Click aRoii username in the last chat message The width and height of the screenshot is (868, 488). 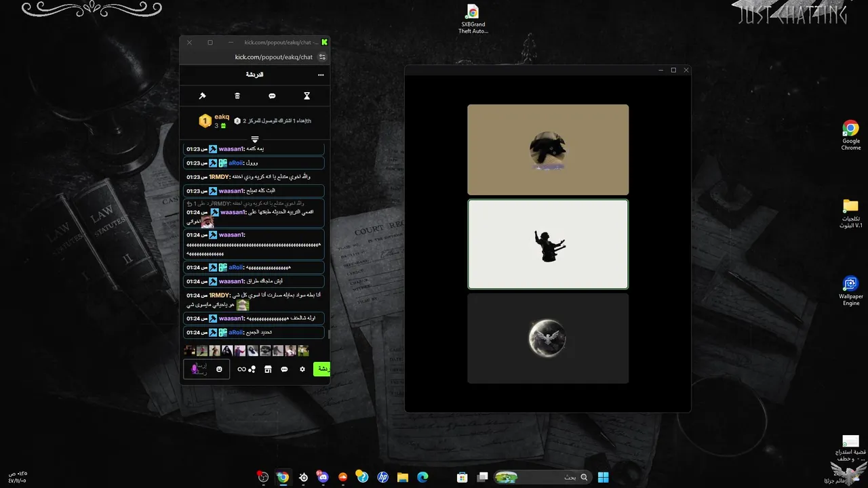[236, 332]
